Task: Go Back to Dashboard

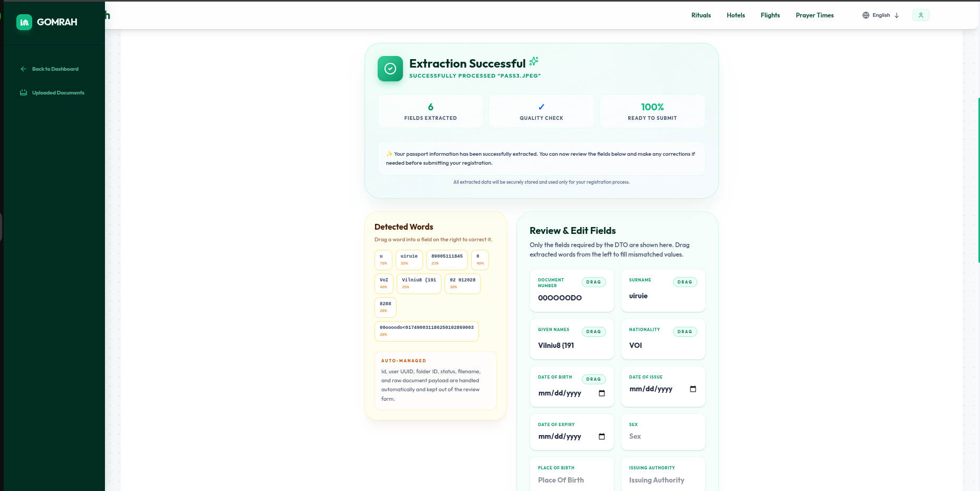Action: 55,69
